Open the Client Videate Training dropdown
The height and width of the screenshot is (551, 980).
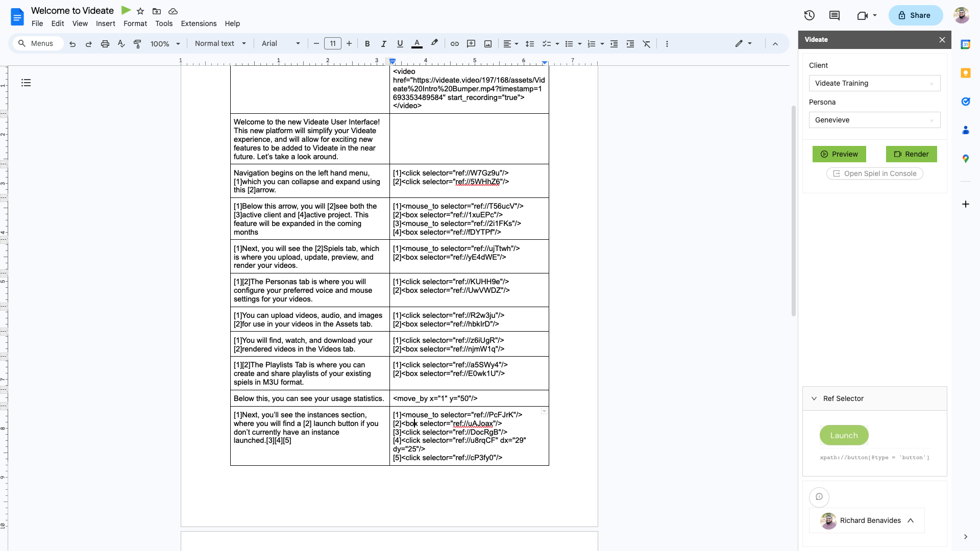(x=874, y=83)
